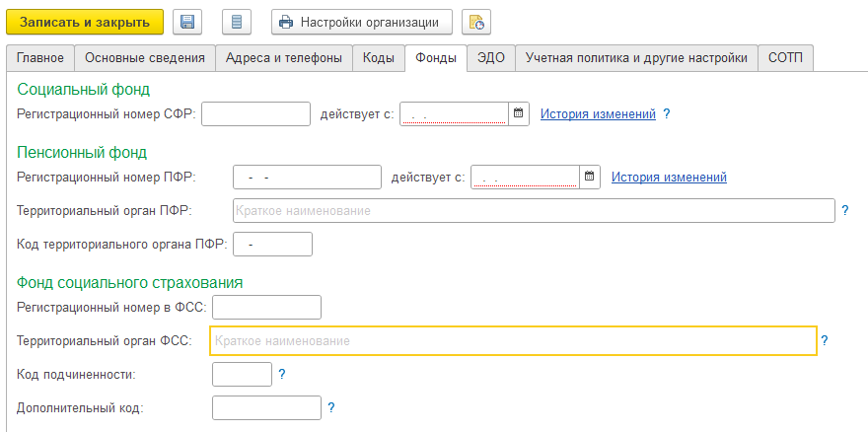
Task: Go to the ЭДО tab
Action: point(491,58)
